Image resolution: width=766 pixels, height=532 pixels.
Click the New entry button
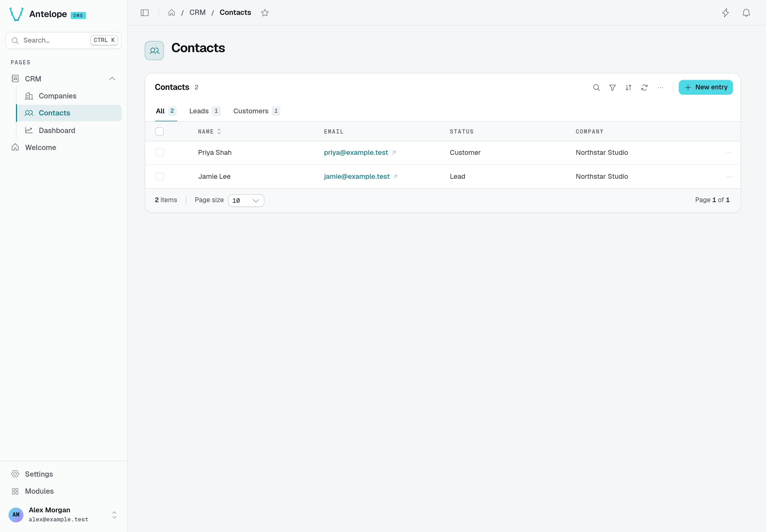click(706, 87)
